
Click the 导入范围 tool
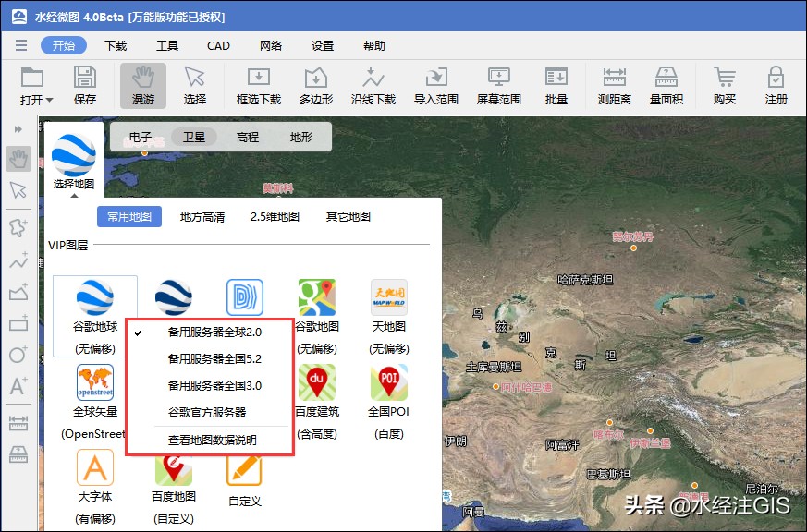(x=436, y=85)
